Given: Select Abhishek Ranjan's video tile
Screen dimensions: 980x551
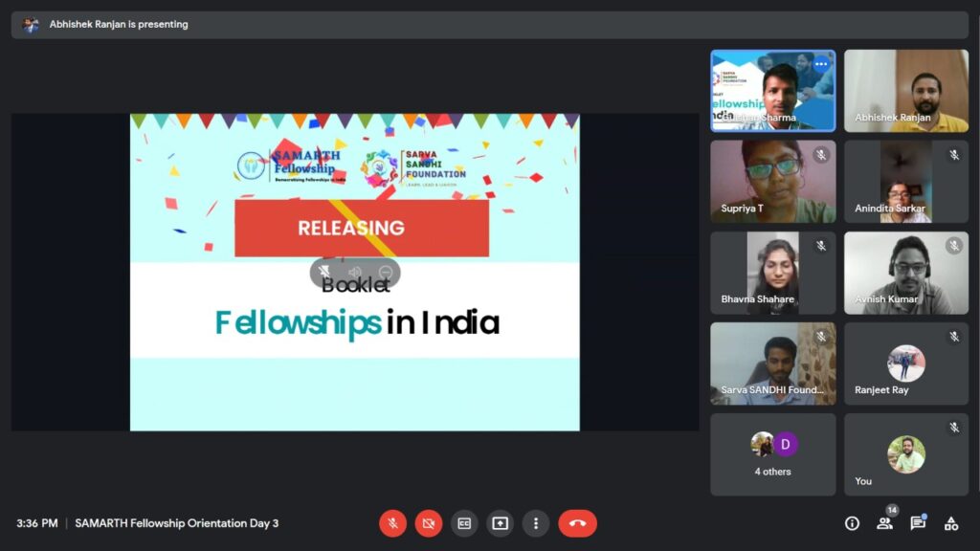Looking at the screenshot, I should coord(906,91).
